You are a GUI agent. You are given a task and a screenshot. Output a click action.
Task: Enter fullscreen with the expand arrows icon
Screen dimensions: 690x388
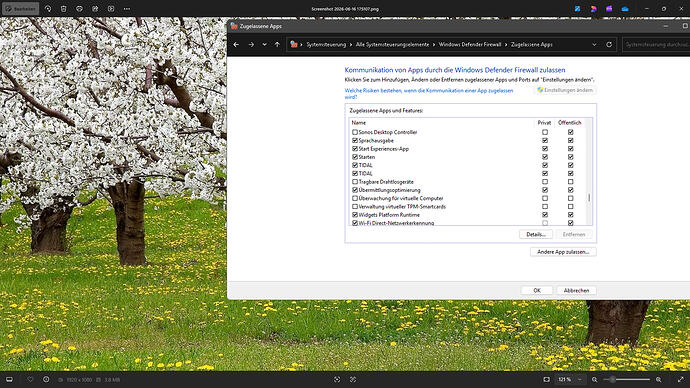click(681, 379)
